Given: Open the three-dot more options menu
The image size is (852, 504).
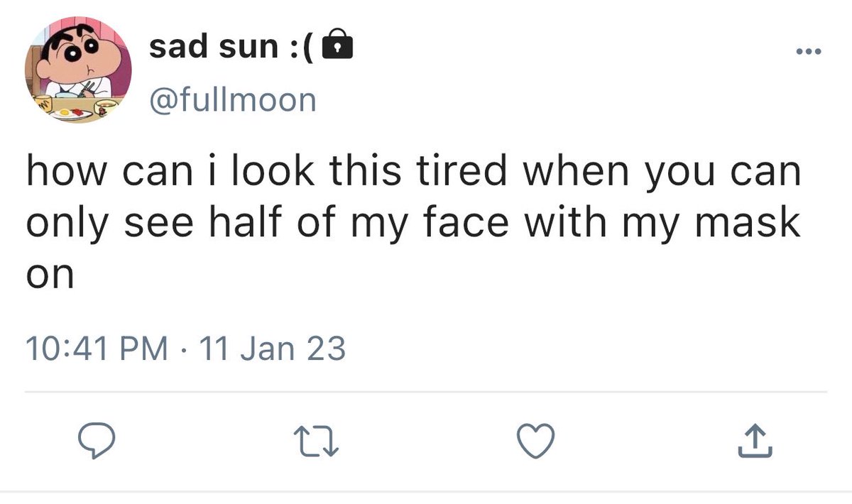Looking at the screenshot, I should pyautogui.click(x=807, y=51).
